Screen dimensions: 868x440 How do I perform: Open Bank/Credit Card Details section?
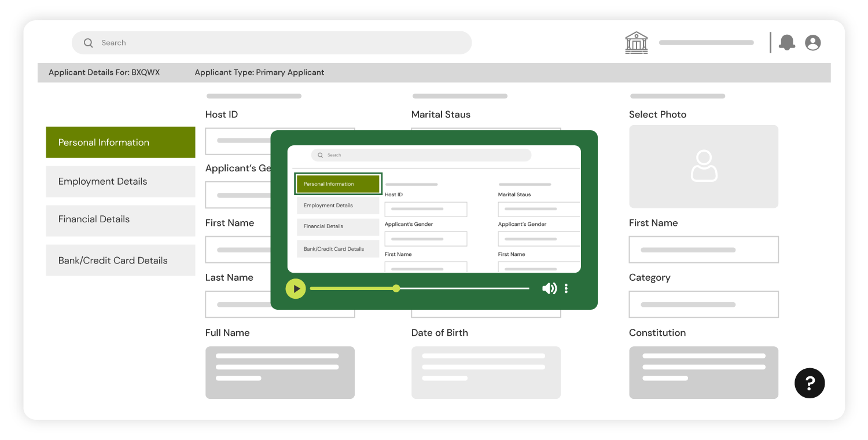pyautogui.click(x=120, y=260)
